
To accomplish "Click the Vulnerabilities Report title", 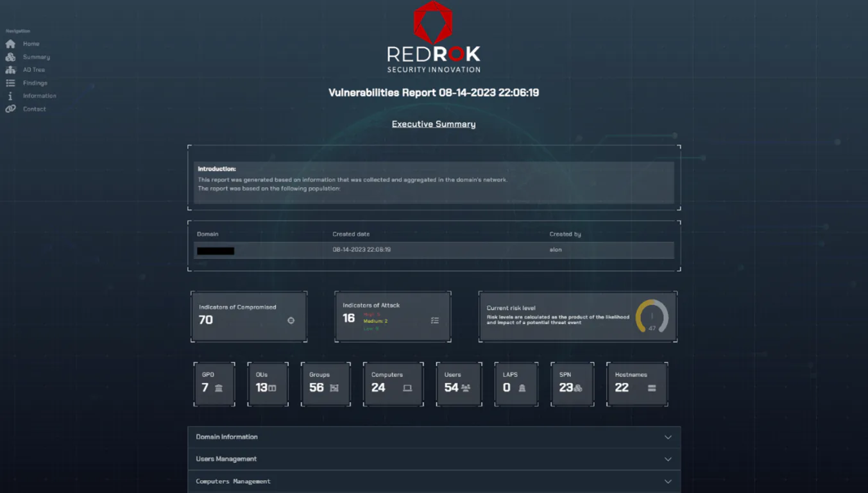I will click(x=434, y=92).
